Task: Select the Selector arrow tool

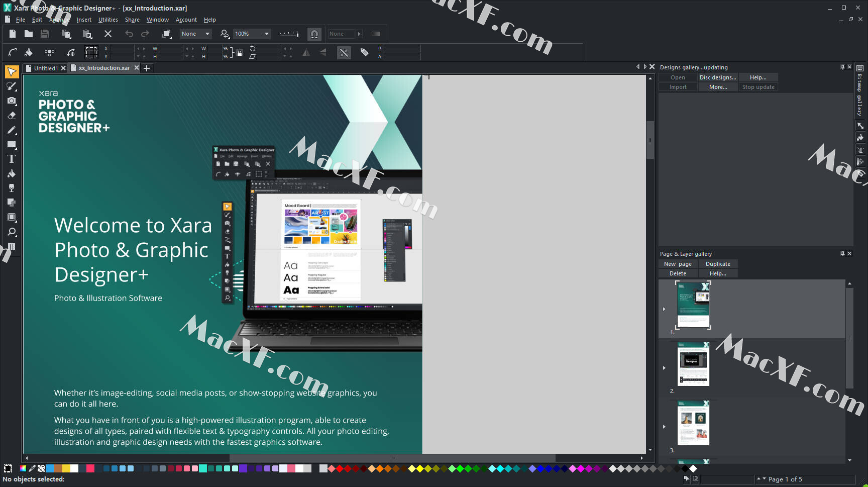Action: 12,72
